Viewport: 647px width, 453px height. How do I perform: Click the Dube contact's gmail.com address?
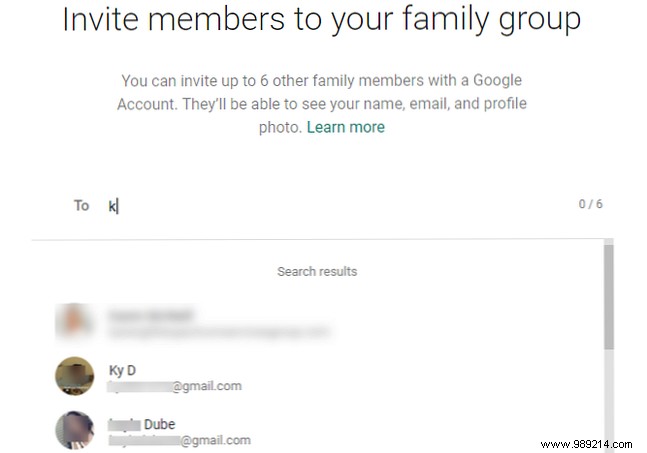pos(180,440)
